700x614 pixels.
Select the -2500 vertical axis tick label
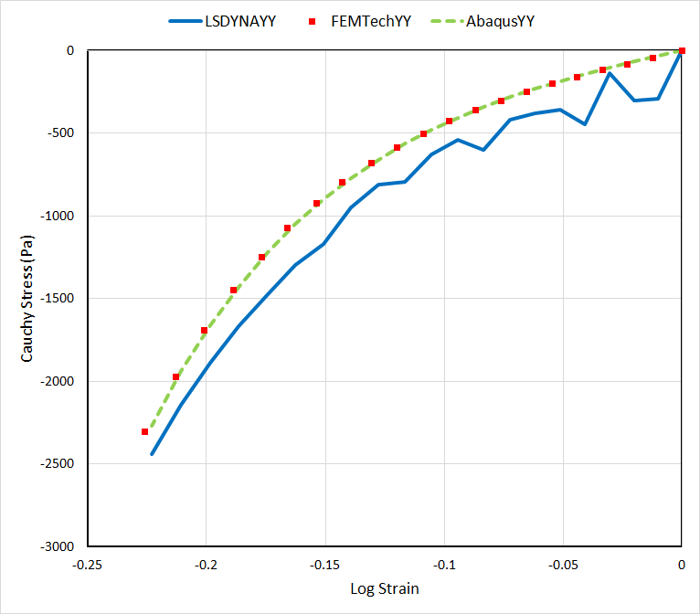pos(57,464)
